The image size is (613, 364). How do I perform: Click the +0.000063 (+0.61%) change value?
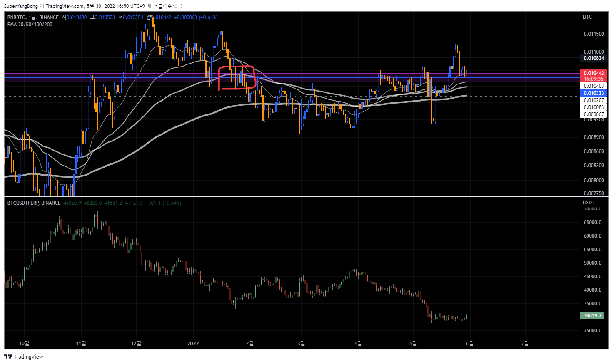click(196, 17)
